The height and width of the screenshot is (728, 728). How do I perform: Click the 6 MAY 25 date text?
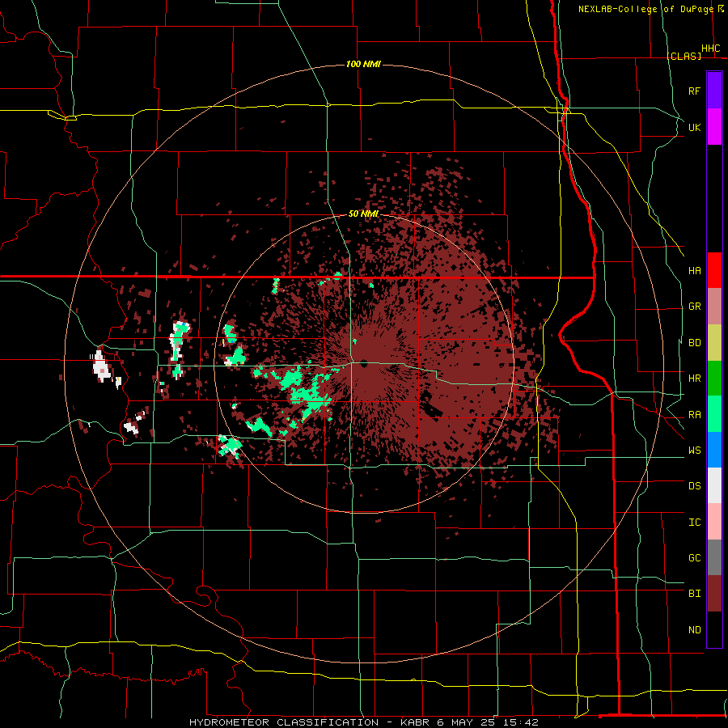tap(465, 722)
